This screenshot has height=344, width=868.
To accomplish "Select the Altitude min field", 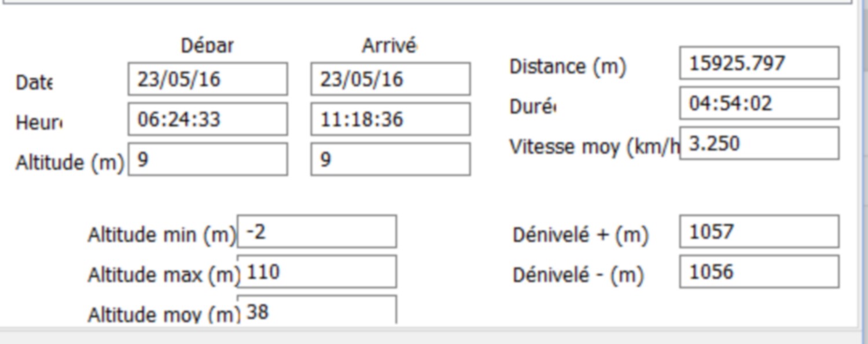I will [317, 231].
